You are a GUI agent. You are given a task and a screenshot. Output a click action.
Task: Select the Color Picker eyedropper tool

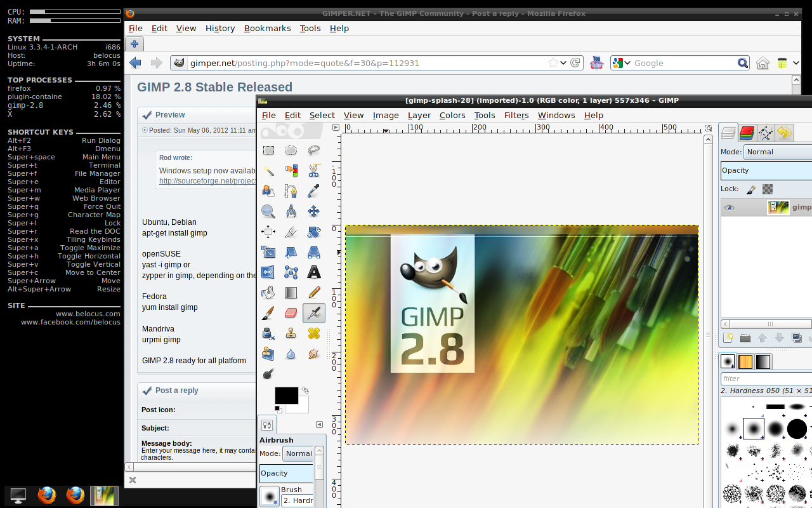coord(313,191)
